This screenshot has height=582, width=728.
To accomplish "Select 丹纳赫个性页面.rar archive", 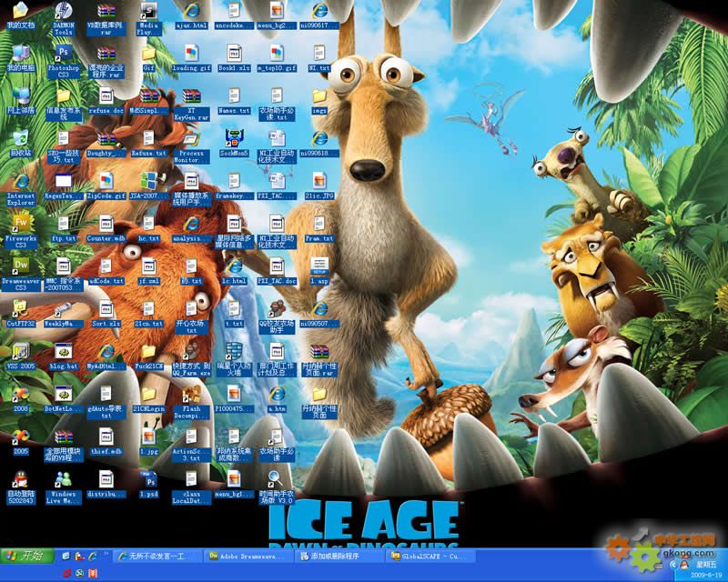I will click(x=319, y=360).
